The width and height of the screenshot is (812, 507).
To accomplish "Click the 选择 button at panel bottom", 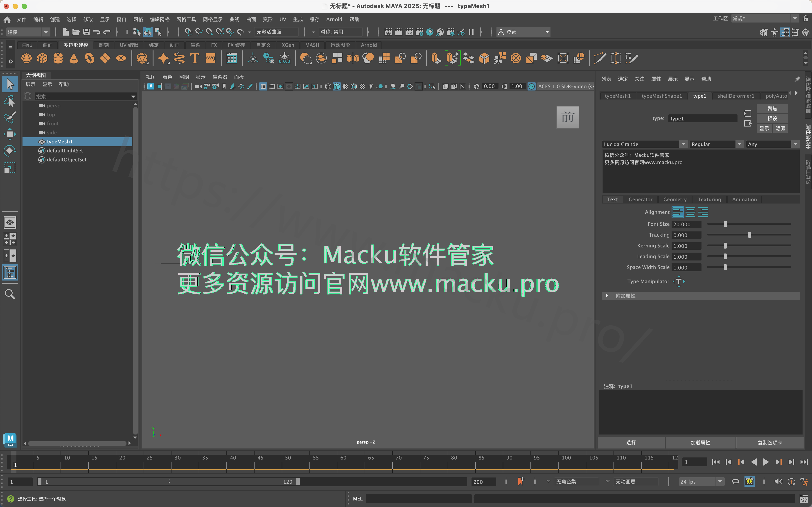I will pos(631,443).
